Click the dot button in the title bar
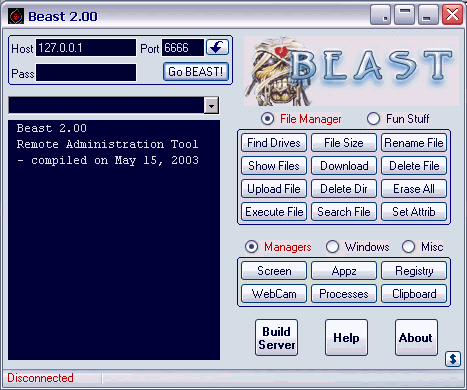Viewport: 467px width, 390px height. (380, 15)
